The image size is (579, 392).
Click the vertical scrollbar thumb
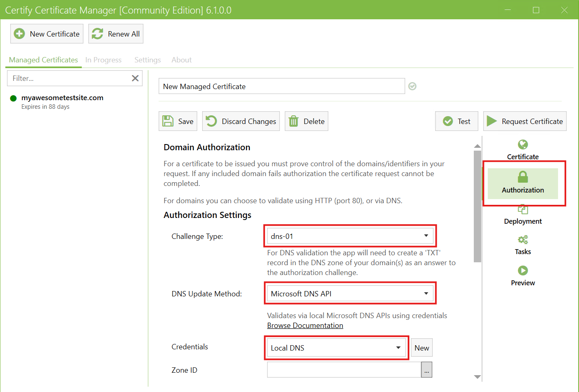(x=477, y=206)
